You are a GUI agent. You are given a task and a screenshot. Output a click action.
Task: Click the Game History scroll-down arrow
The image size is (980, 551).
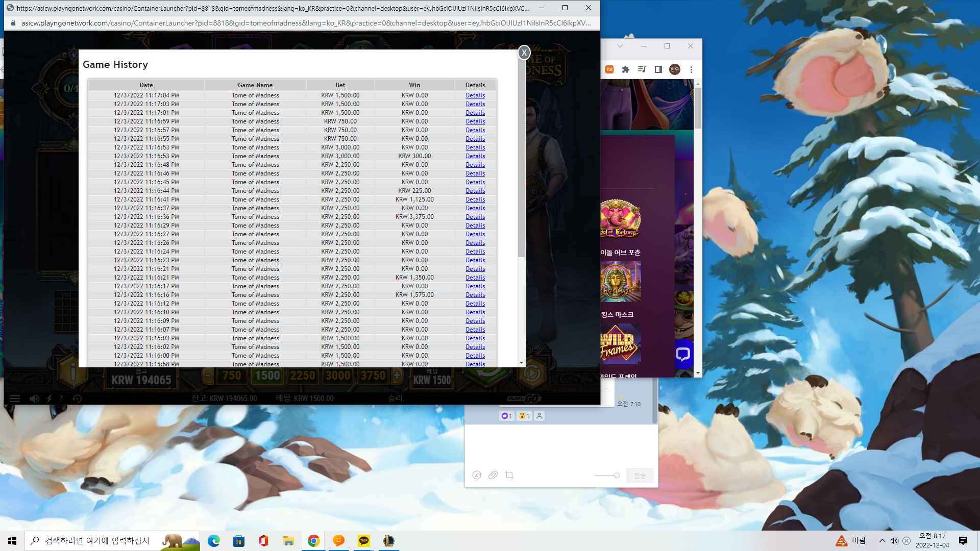[x=521, y=363]
